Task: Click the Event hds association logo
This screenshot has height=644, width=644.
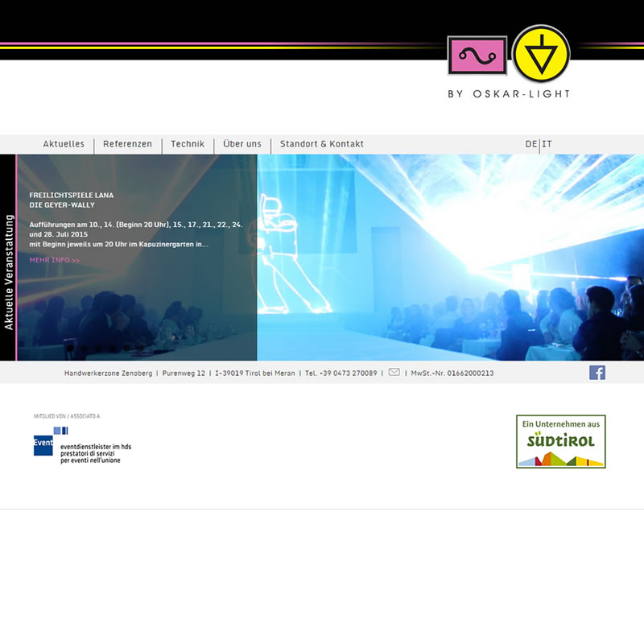Action: click(x=82, y=445)
